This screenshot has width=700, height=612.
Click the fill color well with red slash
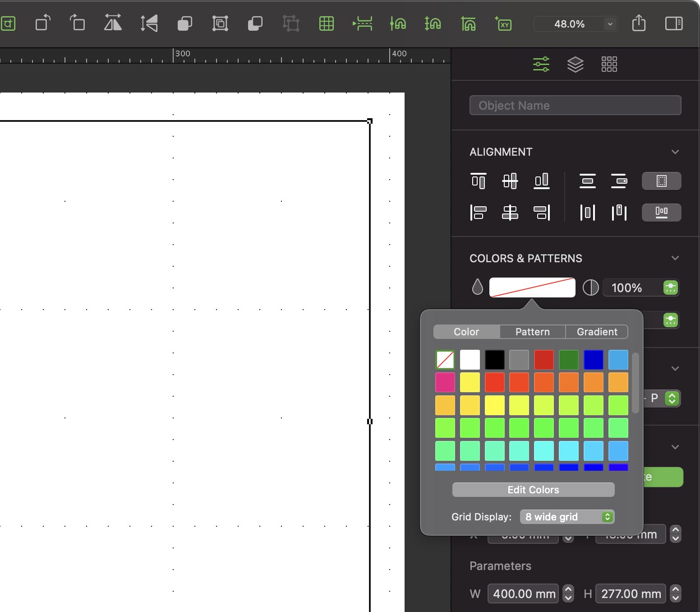[532, 287]
